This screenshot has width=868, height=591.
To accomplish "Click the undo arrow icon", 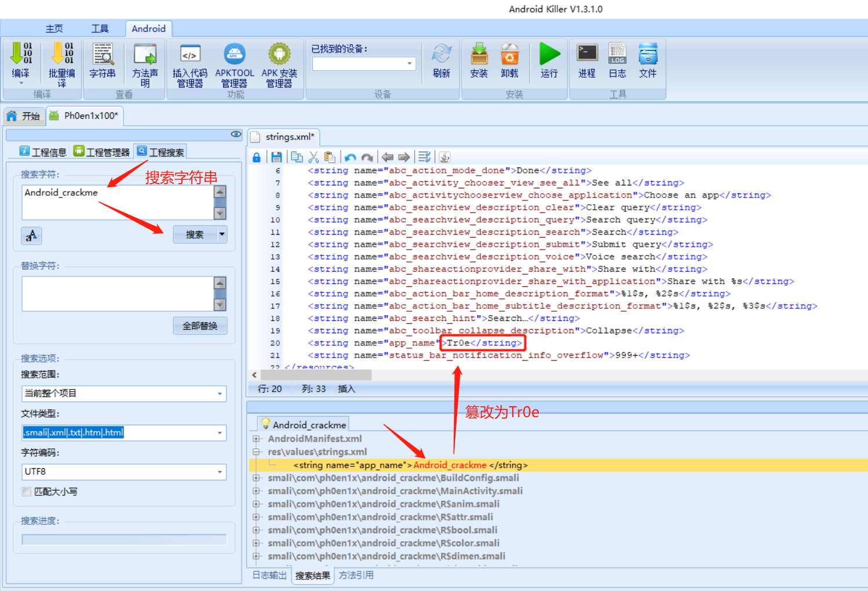I will [x=350, y=157].
